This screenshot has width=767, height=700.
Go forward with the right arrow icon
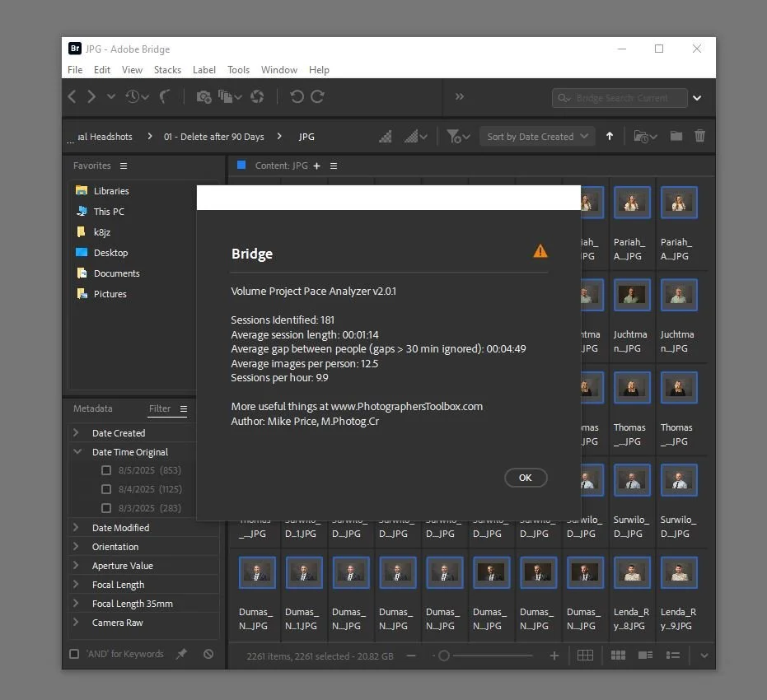(x=91, y=97)
